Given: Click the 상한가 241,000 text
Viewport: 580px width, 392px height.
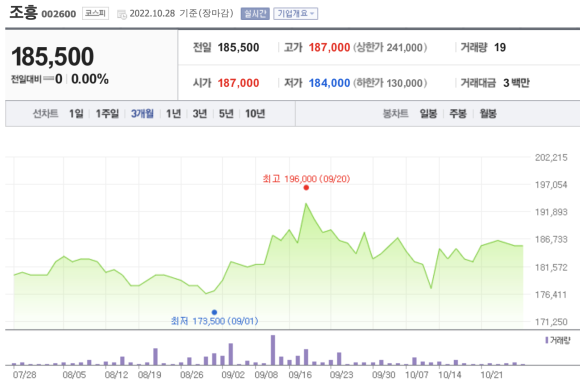Looking at the screenshot, I should (x=390, y=48).
